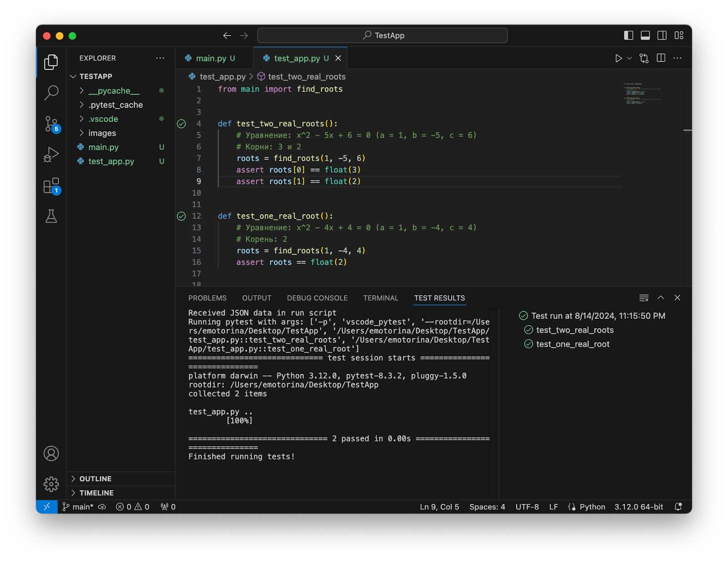Publish to cloud icon in status bar

click(102, 507)
